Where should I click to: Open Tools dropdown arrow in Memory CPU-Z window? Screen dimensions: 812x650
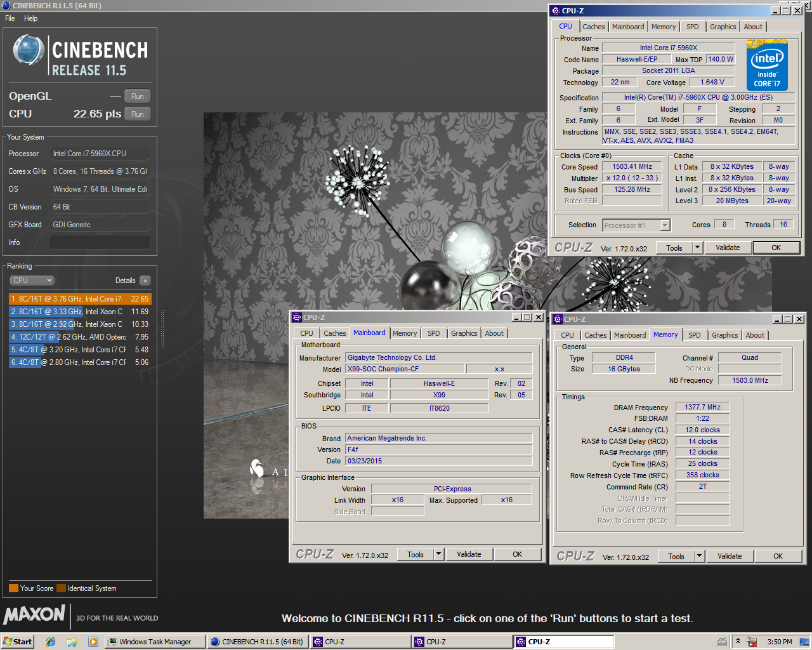(x=700, y=556)
